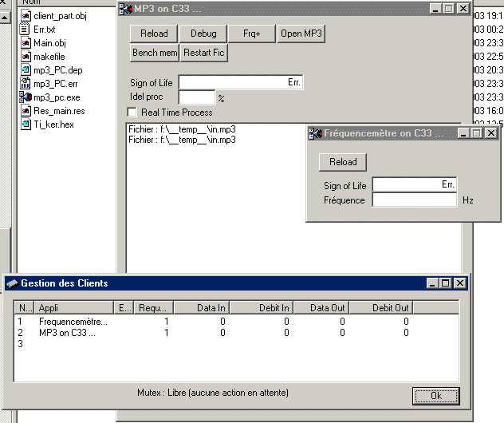Click the Frq+ button

tap(251, 34)
